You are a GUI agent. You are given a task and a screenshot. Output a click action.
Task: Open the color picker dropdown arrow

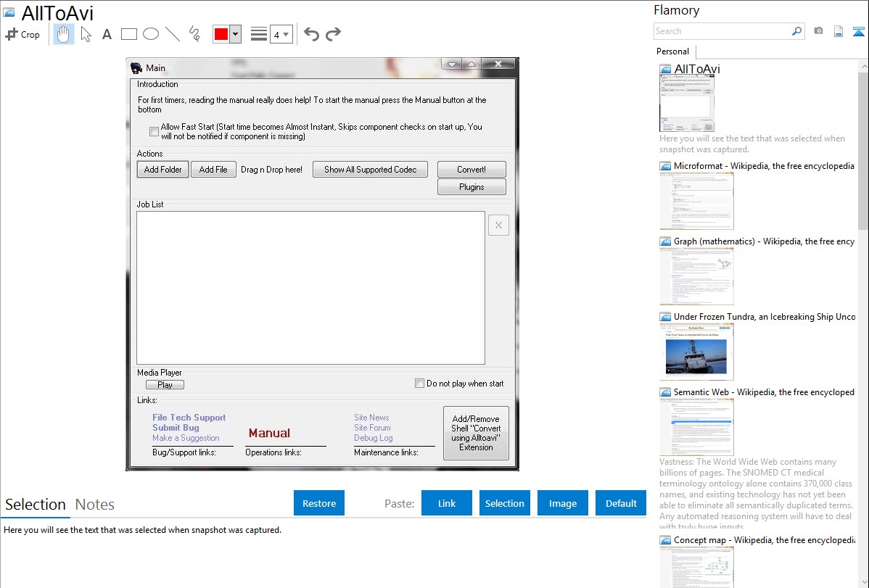click(x=236, y=34)
